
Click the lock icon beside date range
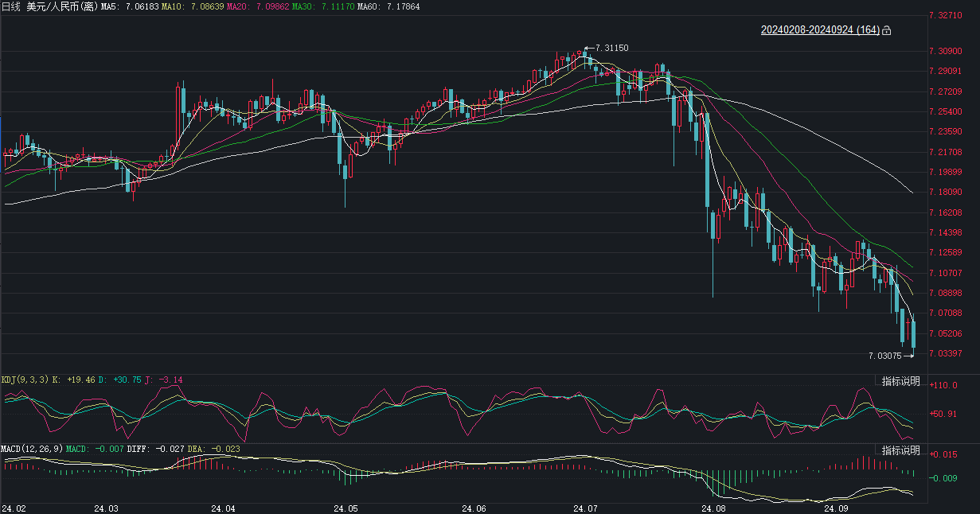[x=887, y=30]
